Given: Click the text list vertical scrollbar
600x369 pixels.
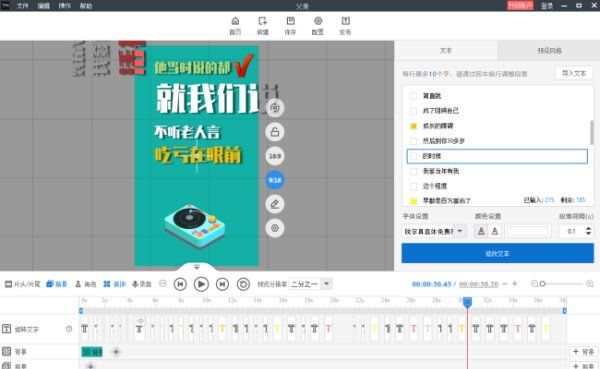Looking at the screenshot, I should tap(592, 132).
